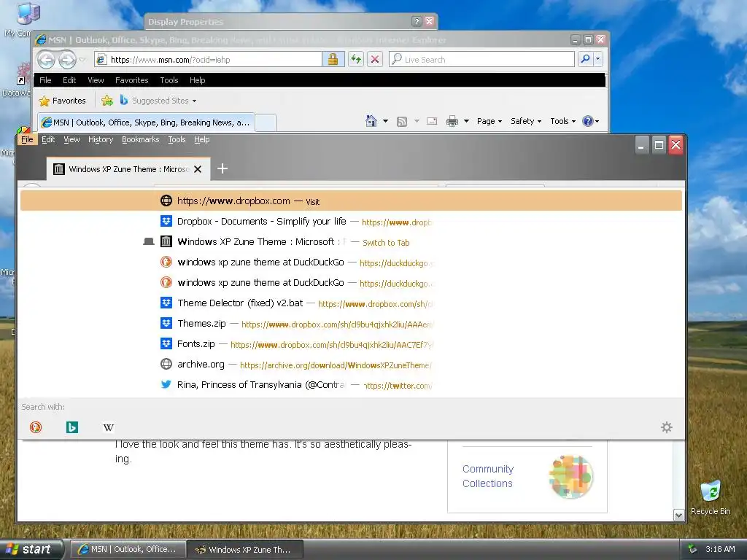The width and height of the screenshot is (747, 560).
Task: Click the Display Properties help question button
Action: click(417, 21)
